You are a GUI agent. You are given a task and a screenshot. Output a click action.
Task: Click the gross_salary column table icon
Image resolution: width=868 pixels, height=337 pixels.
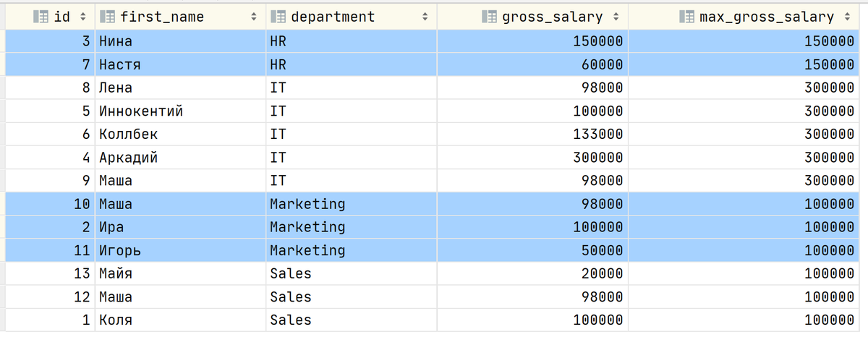click(x=490, y=17)
